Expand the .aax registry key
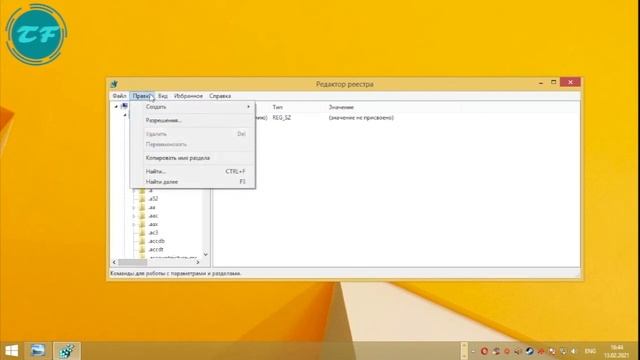Image resolution: width=640 pixels, height=360 pixels. [x=133, y=224]
